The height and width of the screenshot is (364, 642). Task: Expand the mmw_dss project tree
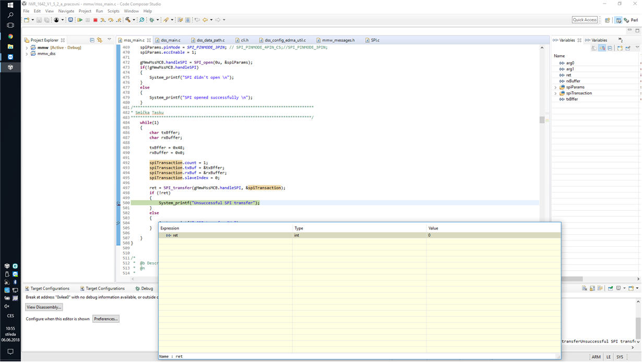click(27, 54)
